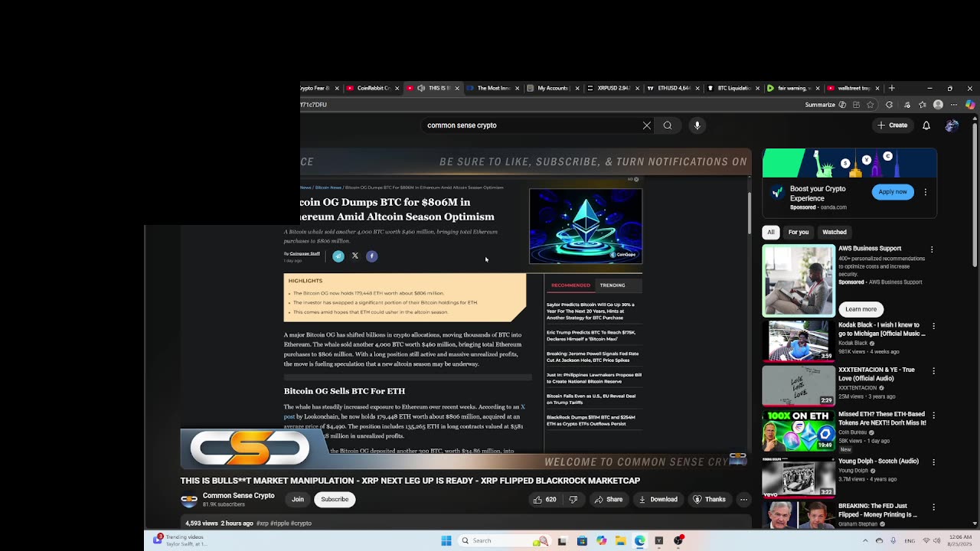980x551 pixels.
Task: Open options menu for XXXTENTACION video
Action: (x=933, y=371)
